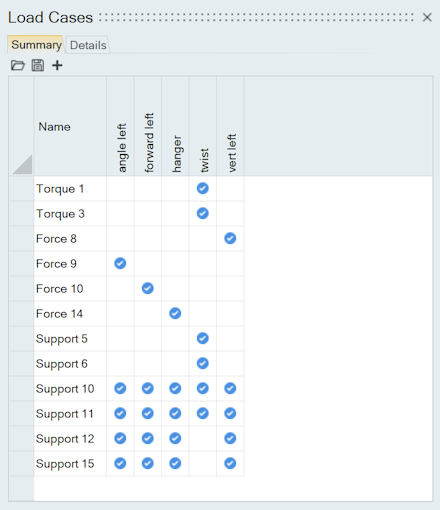The height and width of the screenshot is (510, 440).
Task: Select the twist column header
Action: point(203,127)
